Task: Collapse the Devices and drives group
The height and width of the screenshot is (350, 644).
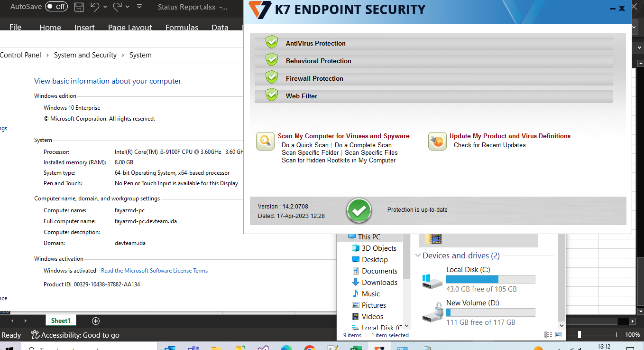Action: [418, 255]
